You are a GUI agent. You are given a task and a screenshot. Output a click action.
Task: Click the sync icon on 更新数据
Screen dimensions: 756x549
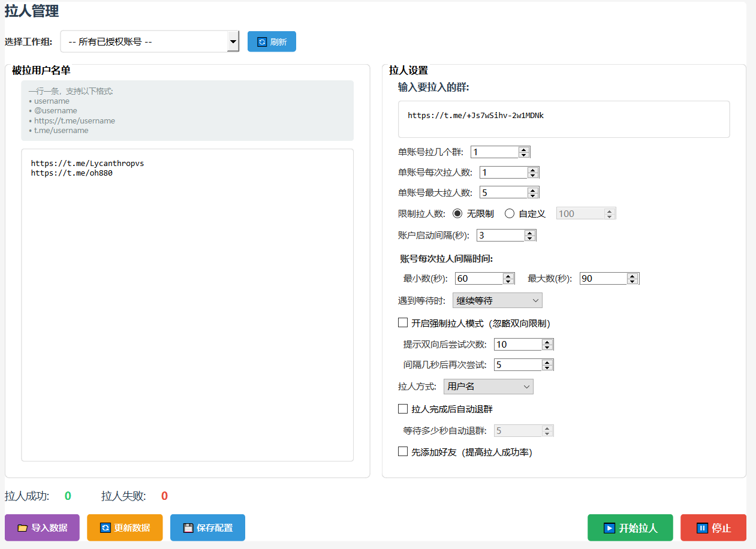(105, 528)
